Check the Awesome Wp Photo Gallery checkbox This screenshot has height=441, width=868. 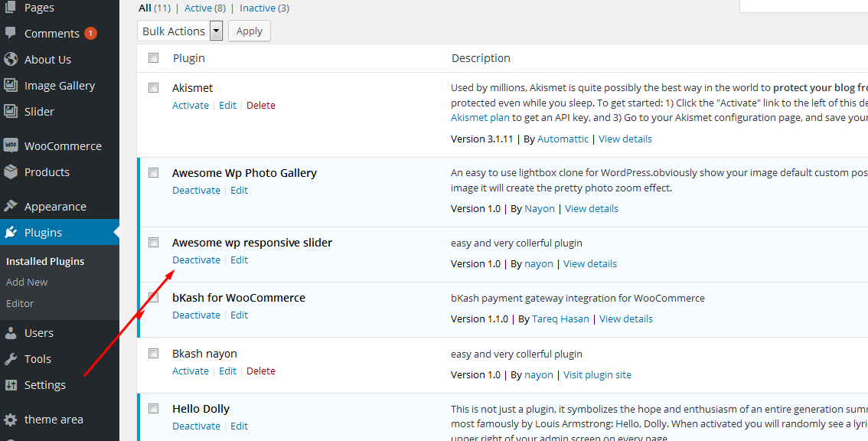click(x=154, y=173)
